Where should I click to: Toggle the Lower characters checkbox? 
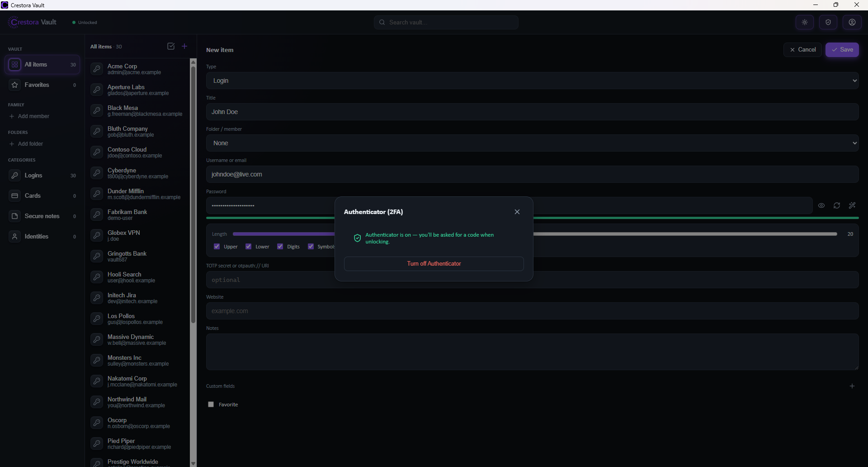pos(249,247)
